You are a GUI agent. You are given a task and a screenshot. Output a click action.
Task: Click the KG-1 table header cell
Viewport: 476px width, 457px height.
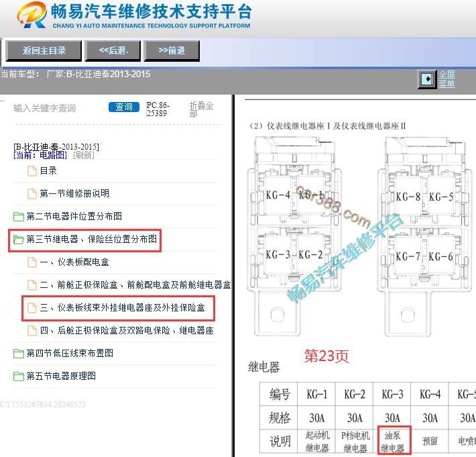click(316, 395)
